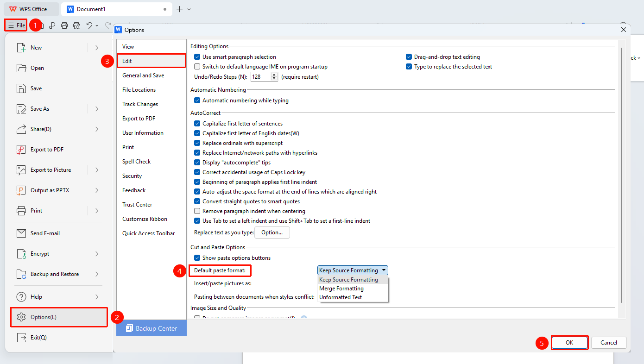This screenshot has height=364, width=644.
Task: Expand the Print submenu arrow
Action: pos(97,211)
